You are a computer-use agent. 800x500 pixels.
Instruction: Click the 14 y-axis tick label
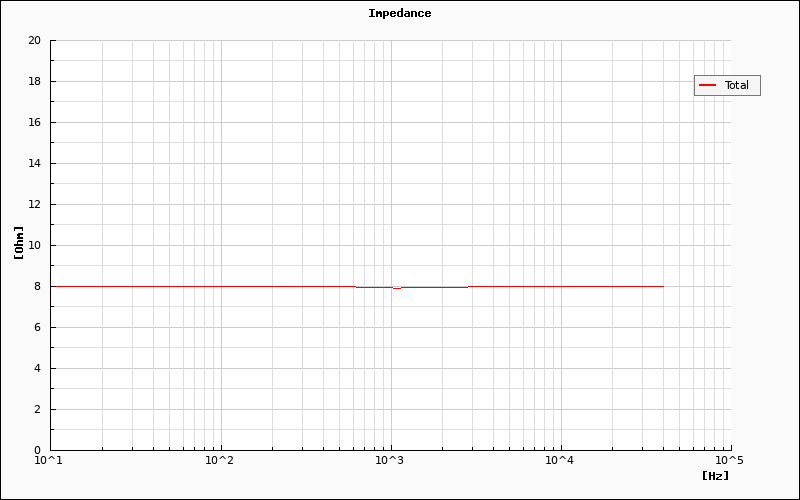click(x=35, y=163)
